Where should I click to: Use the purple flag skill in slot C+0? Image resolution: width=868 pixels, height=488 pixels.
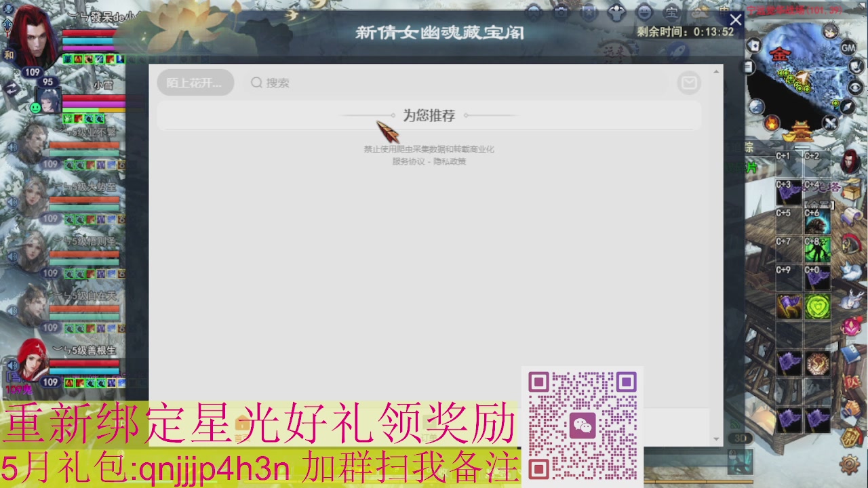pyautogui.click(x=817, y=279)
